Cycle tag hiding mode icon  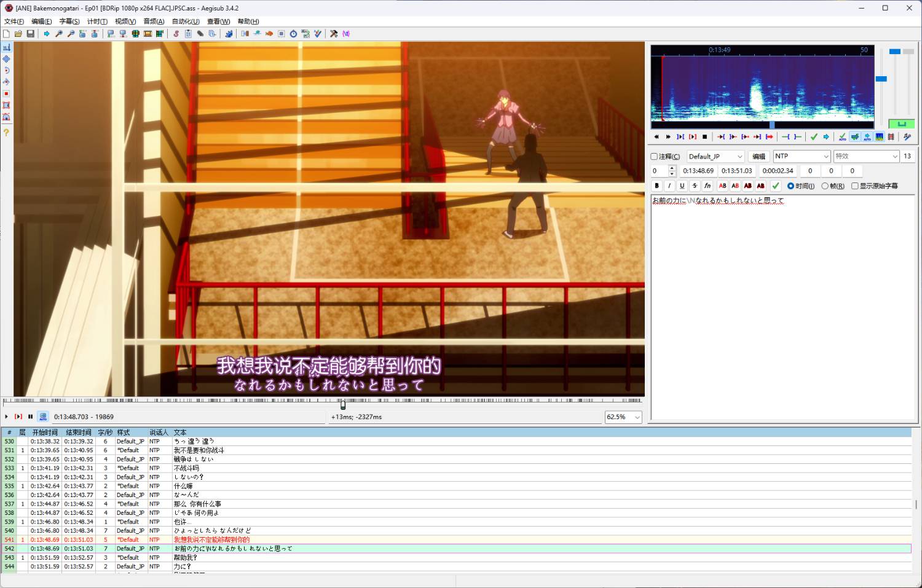[346, 34]
